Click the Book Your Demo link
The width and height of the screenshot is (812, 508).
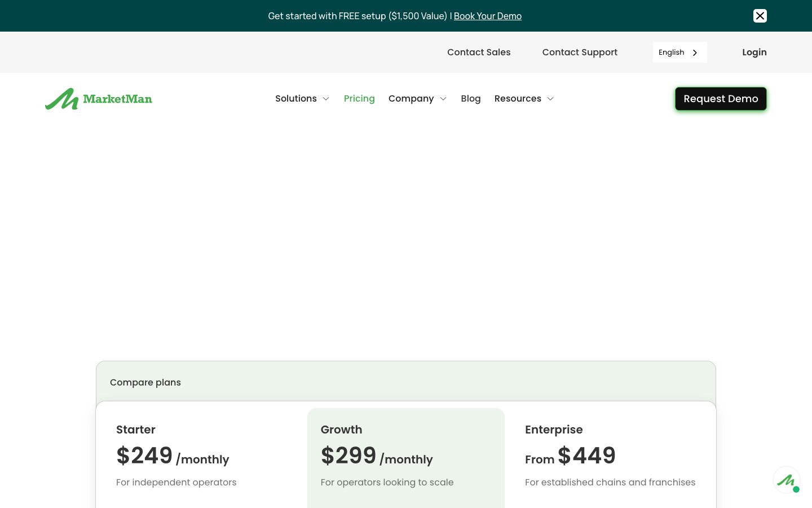(x=488, y=16)
